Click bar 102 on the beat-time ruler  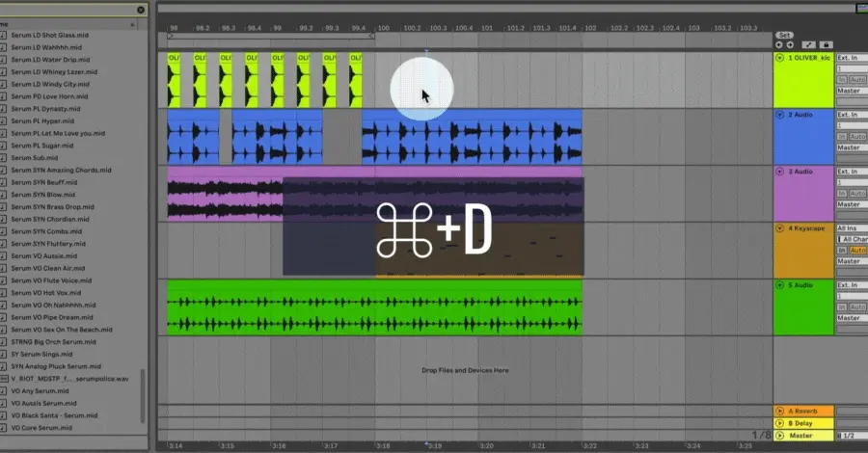pyautogui.click(x=590, y=28)
